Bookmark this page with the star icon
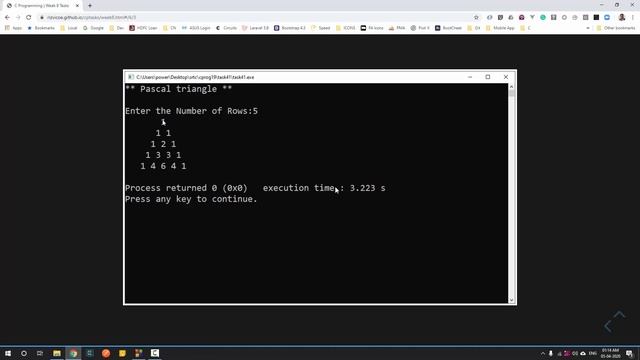This screenshot has width=640, height=360. pos(476,18)
